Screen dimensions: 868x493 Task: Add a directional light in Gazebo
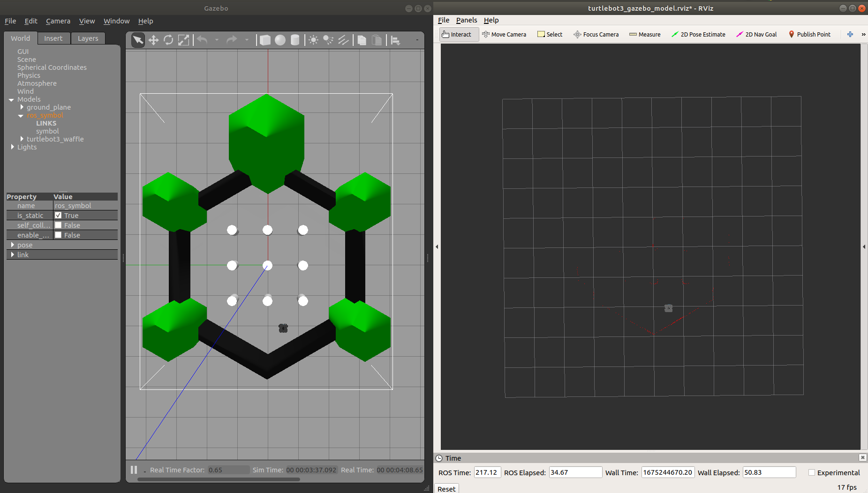(343, 40)
